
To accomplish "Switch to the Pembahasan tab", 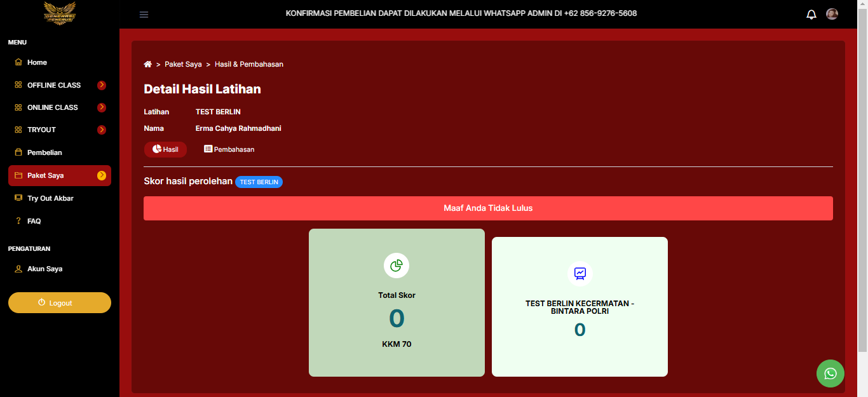I will (x=229, y=149).
